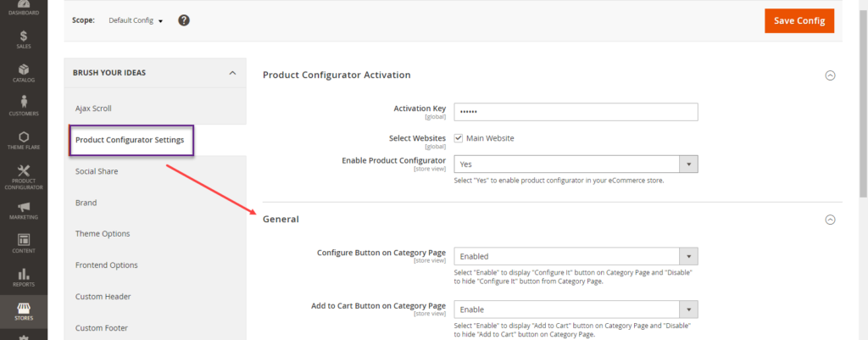Open the Theme Flare sidebar icon
This screenshot has width=868, height=340.
pyautogui.click(x=24, y=141)
